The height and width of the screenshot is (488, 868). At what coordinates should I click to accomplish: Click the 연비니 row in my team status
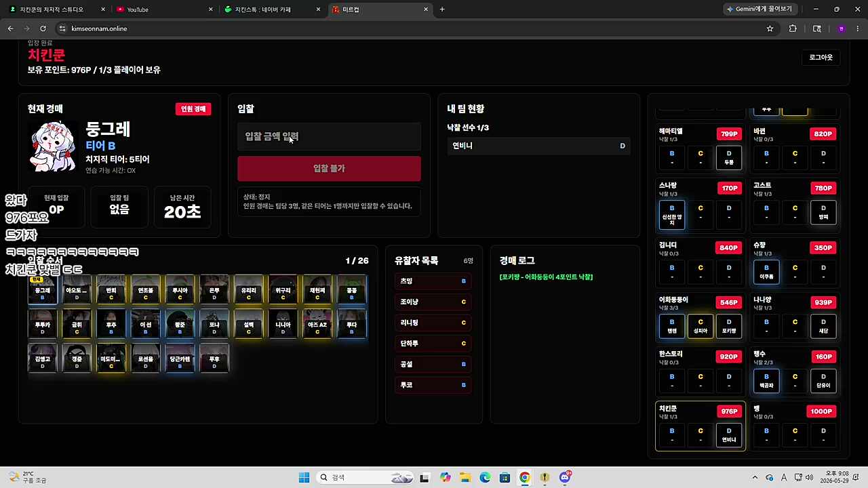point(538,146)
